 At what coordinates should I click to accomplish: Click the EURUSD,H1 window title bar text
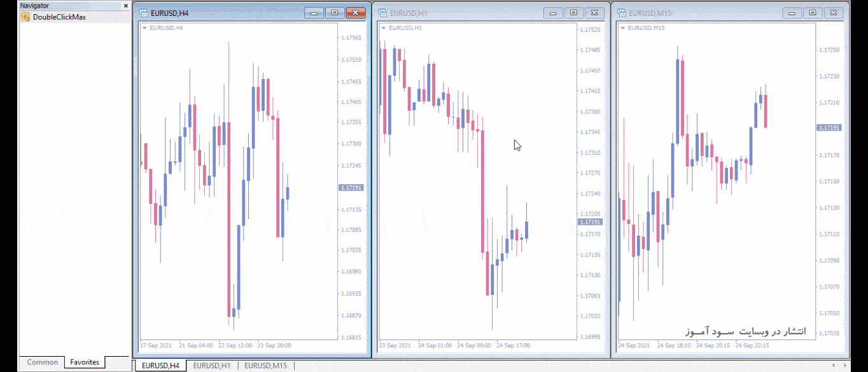point(409,13)
